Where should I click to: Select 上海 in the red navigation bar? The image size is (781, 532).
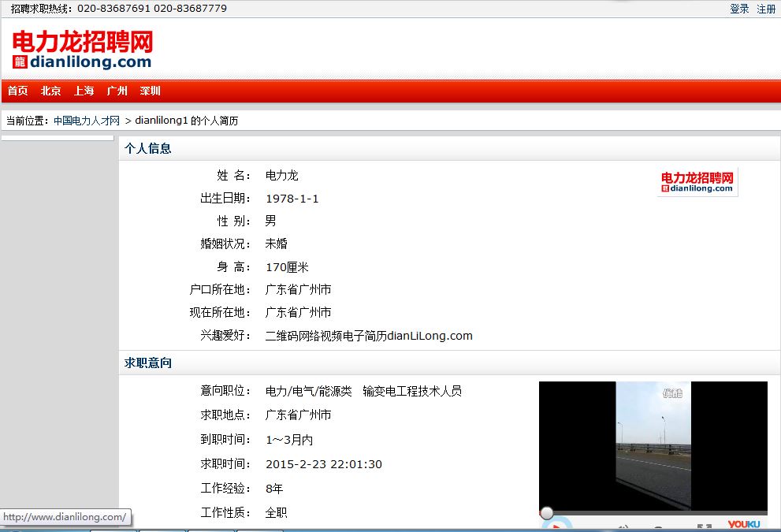84,91
